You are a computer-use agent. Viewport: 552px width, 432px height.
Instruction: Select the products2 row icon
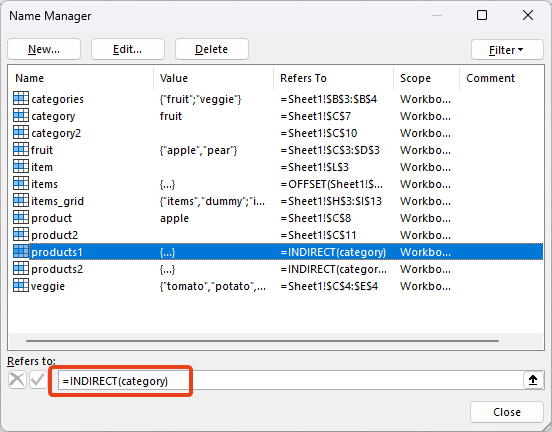point(21,268)
